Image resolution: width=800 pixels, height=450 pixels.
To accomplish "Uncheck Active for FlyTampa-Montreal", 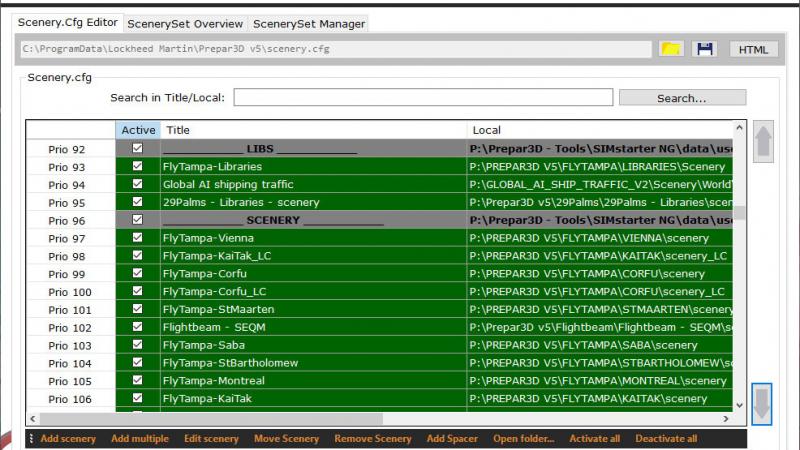I will coord(137,380).
